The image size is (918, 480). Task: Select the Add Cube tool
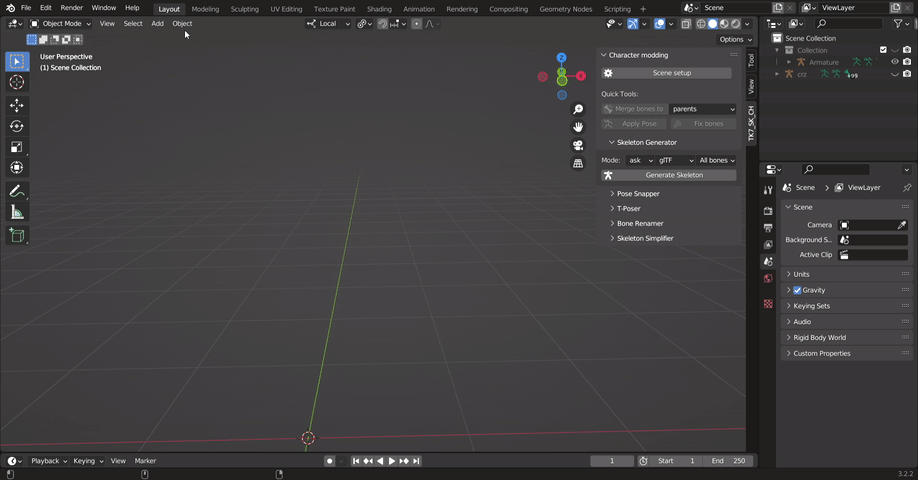17,235
